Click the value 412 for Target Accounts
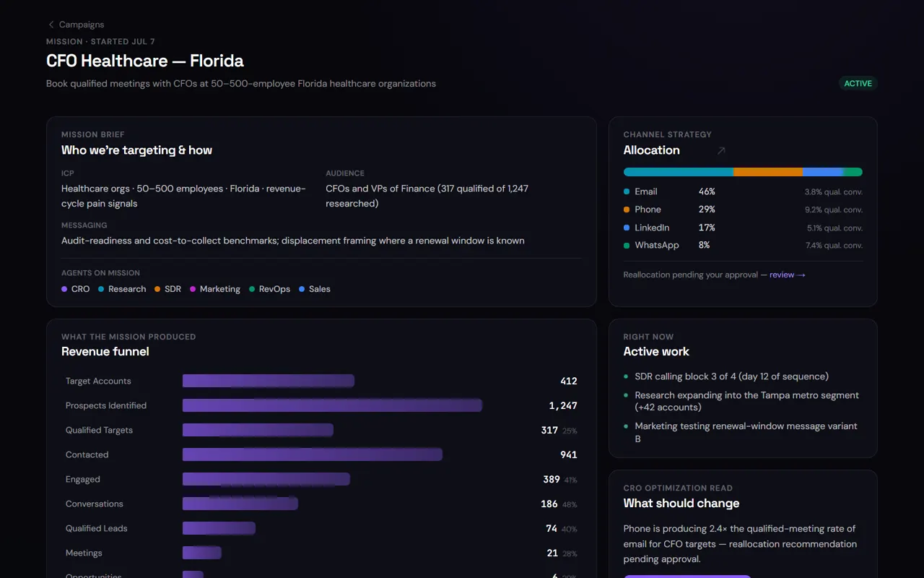The height and width of the screenshot is (578, 924). [569, 381]
